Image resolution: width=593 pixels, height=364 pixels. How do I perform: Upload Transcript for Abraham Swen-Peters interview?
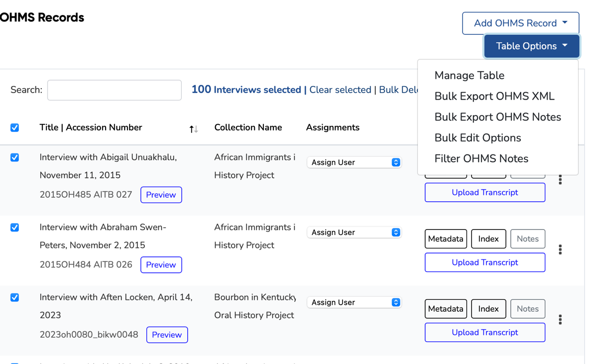click(x=485, y=262)
